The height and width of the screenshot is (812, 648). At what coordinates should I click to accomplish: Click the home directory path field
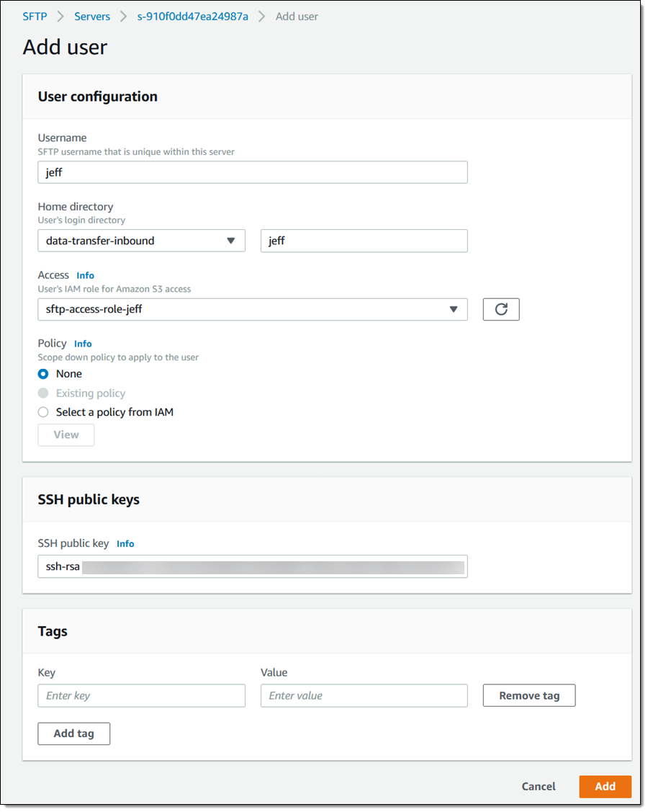[x=364, y=241]
